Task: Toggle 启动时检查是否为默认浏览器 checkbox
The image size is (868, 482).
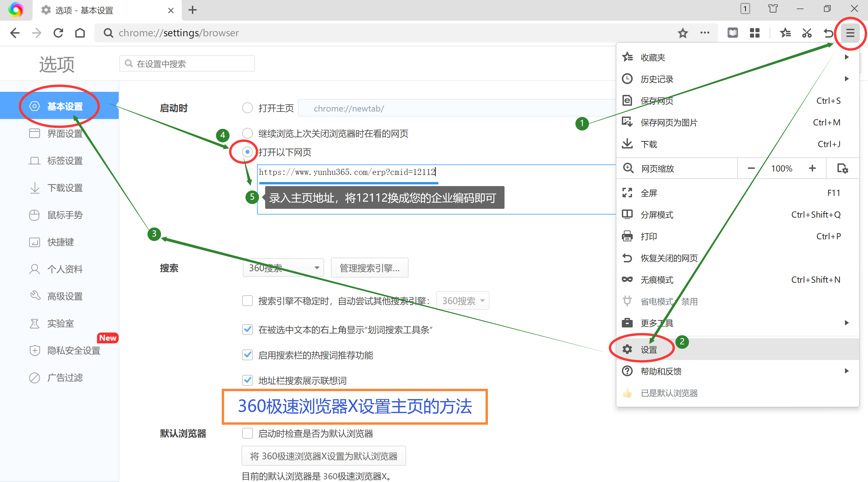Action: click(x=248, y=433)
